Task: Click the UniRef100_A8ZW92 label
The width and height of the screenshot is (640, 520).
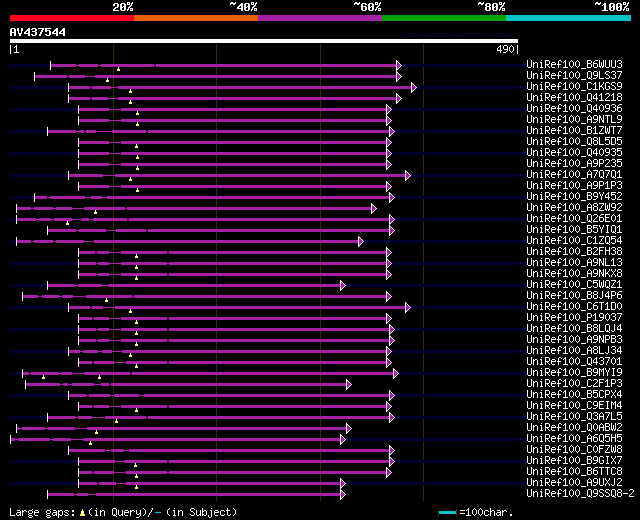Action: pyautogui.click(x=574, y=208)
